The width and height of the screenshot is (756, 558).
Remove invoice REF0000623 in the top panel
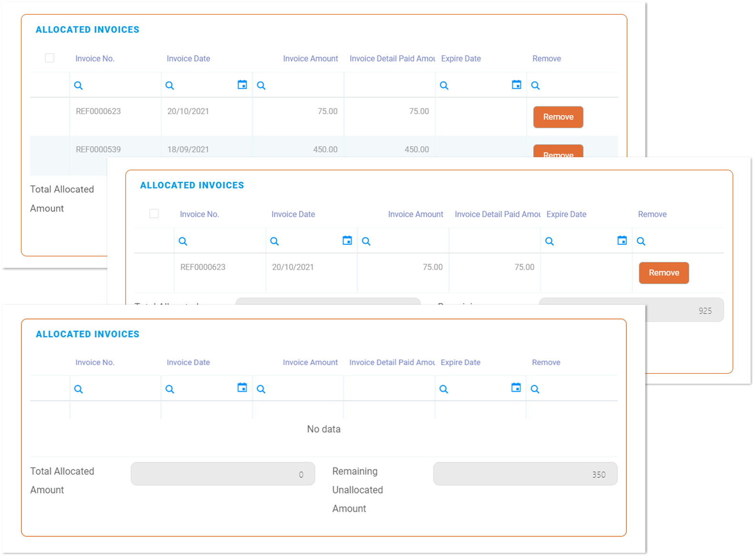point(558,117)
